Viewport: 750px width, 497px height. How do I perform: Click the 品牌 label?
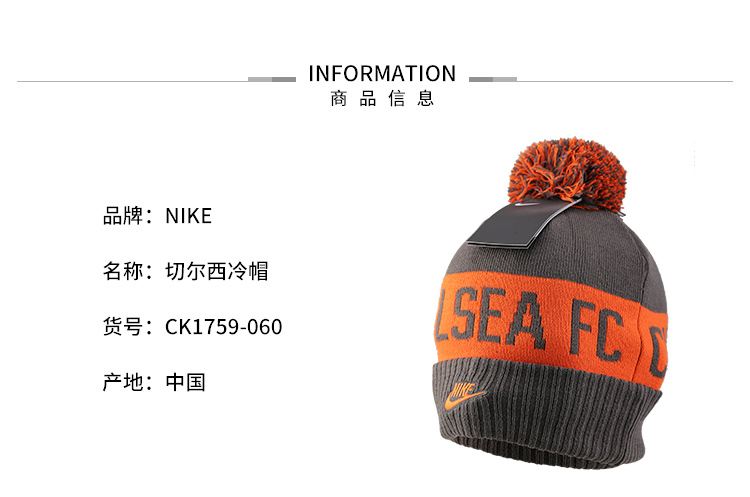click(123, 216)
